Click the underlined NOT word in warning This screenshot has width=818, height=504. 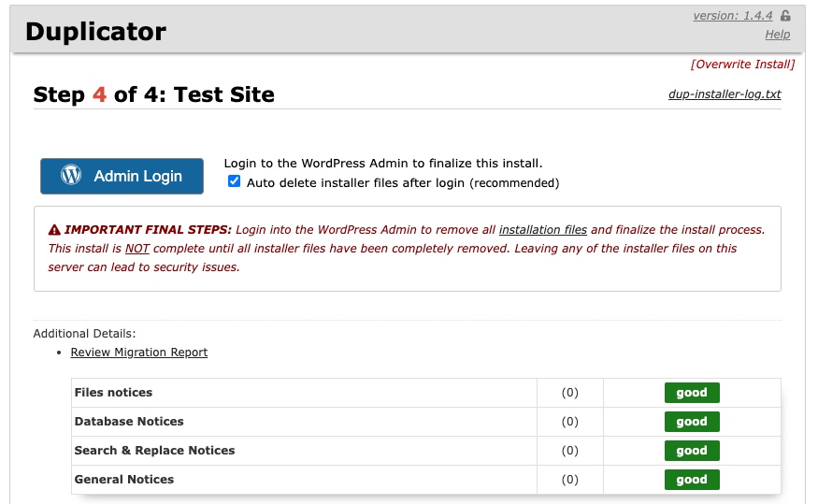coord(137,249)
